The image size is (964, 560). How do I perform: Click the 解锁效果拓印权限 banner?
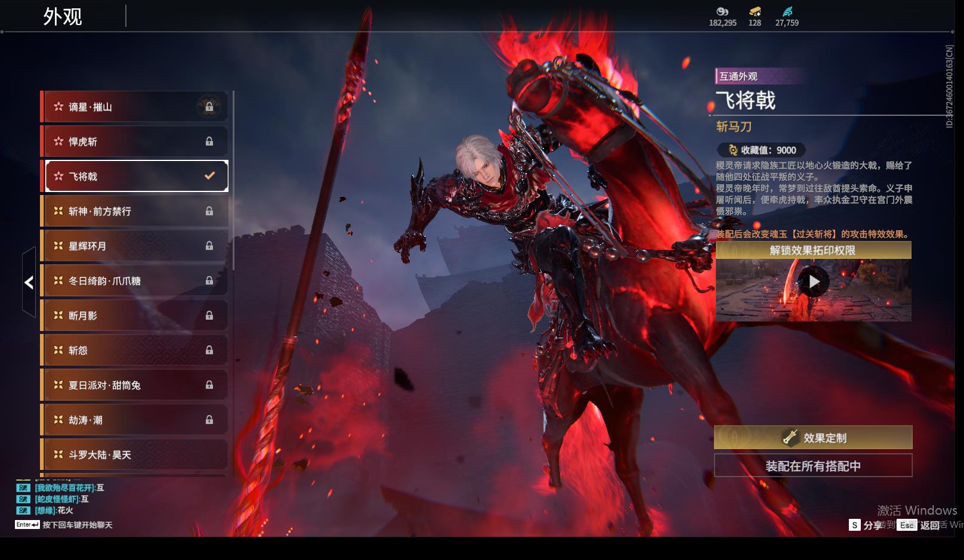click(x=813, y=250)
